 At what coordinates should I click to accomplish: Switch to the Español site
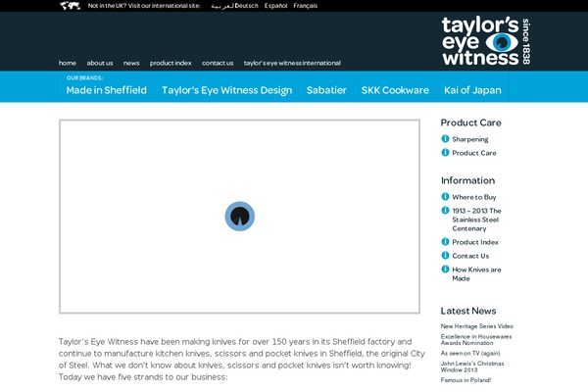tap(275, 6)
